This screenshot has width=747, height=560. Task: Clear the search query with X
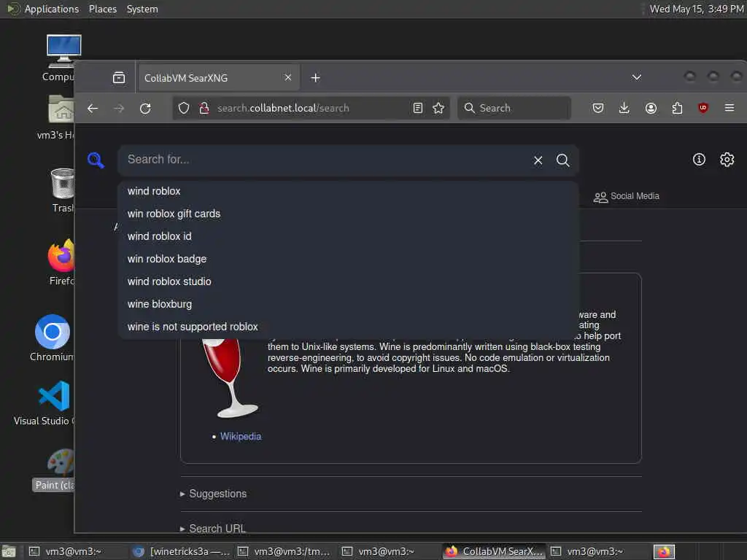[x=538, y=160]
